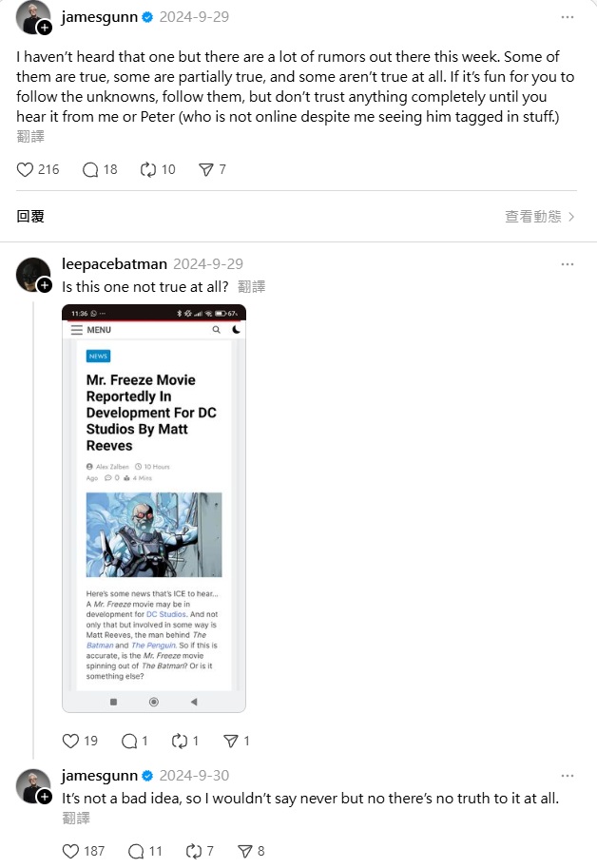The width and height of the screenshot is (597, 868).
Task: Like jamesgunn's main post with 216 likes
Action: pyautogui.click(x=25, y=169)
